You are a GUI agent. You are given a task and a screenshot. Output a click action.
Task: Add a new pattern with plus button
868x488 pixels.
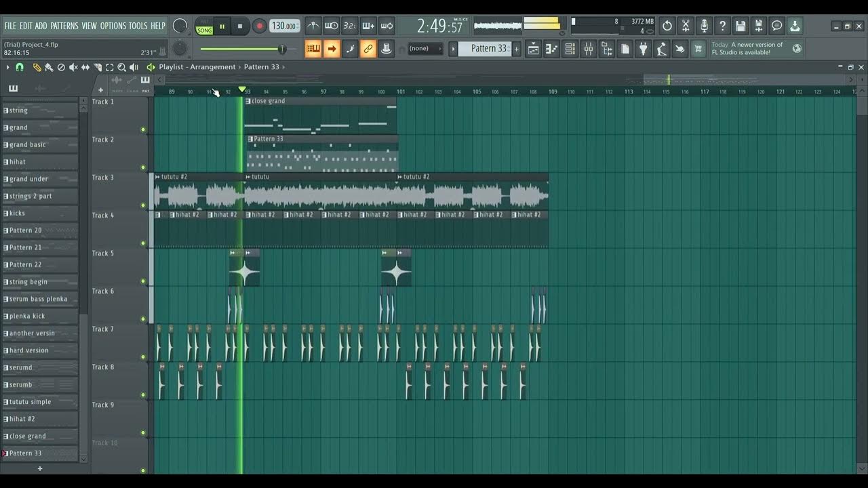tap(516, 49)
